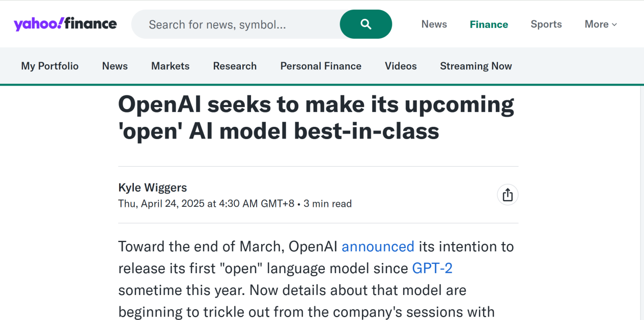Open the article share icon
This screenshot has width=644, height=320.
507,195
